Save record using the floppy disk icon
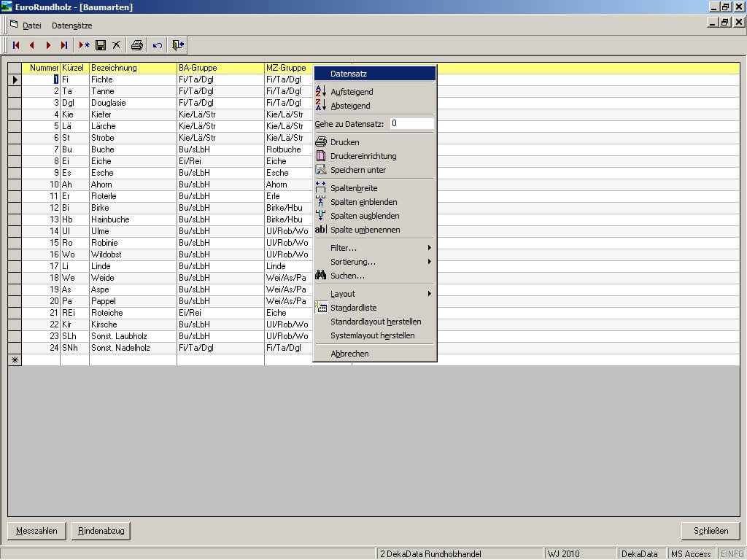This screenshot has width=747, height=560. [x=101, y=45]
